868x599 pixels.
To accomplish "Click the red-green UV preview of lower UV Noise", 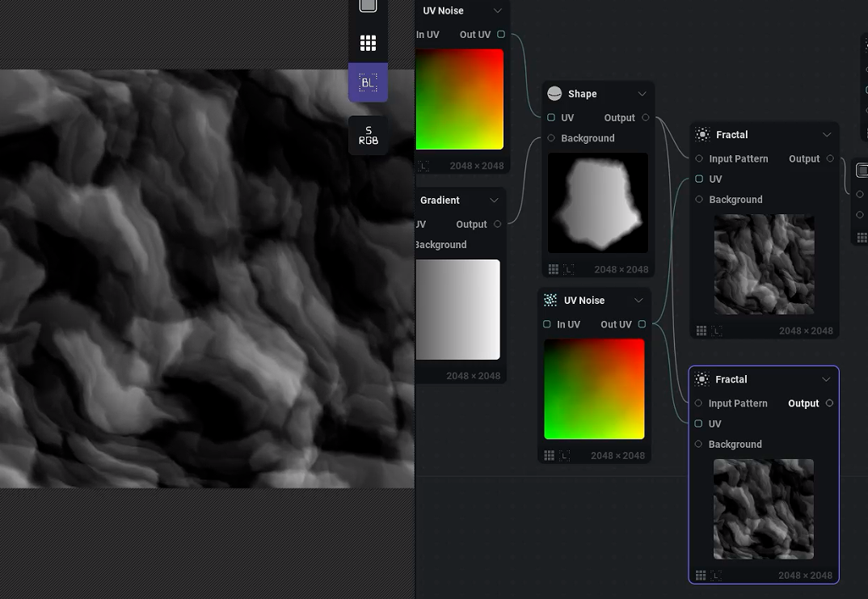I will [x=594, y=389].
